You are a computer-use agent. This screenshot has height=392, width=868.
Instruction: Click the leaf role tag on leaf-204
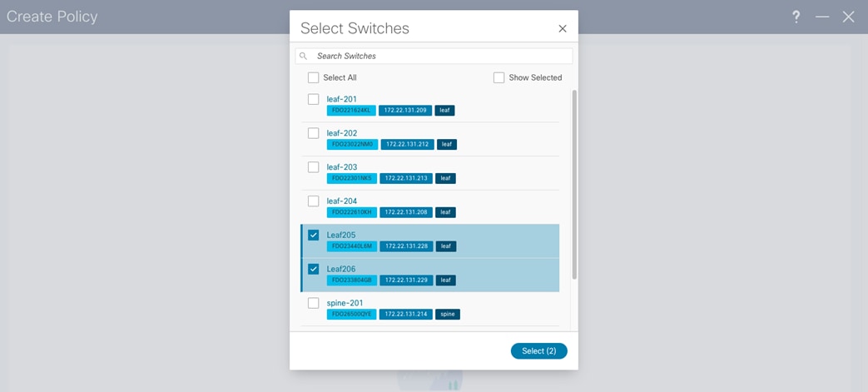[x=445, y=212]
